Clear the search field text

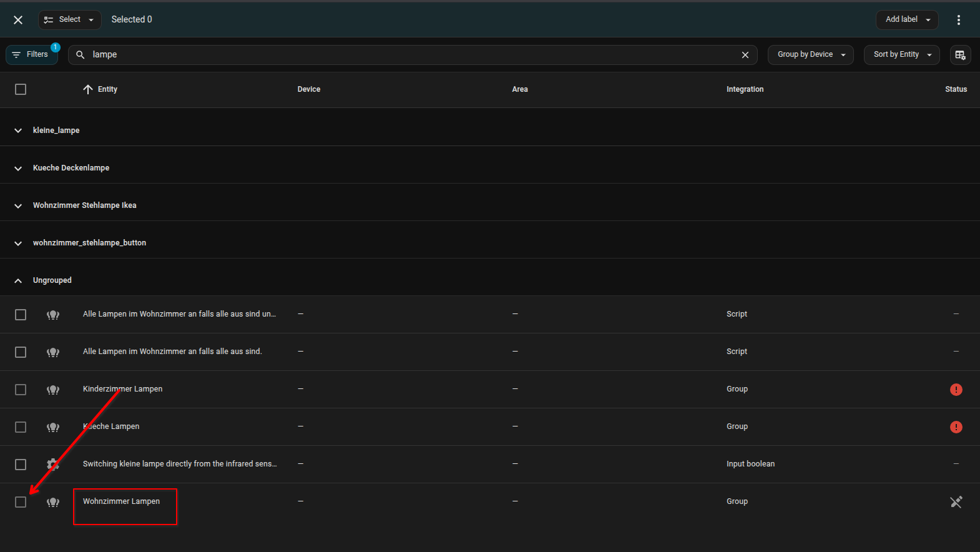(745, 55)
